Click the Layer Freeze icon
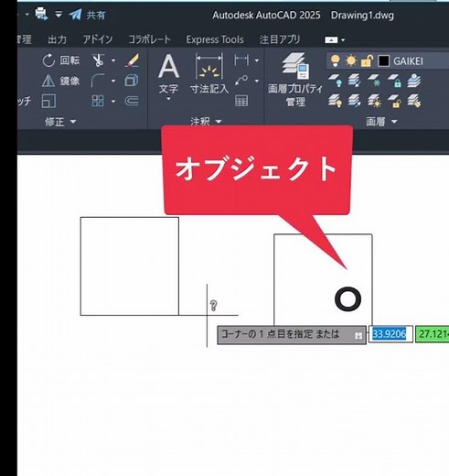 click(374, 81)
